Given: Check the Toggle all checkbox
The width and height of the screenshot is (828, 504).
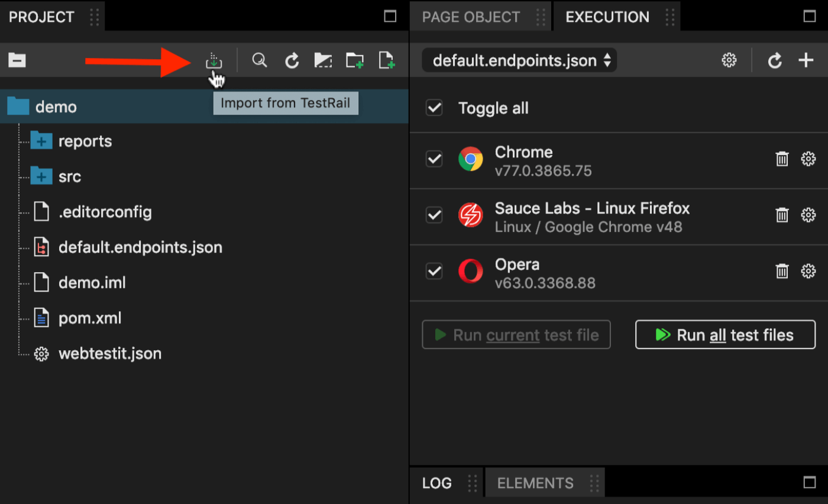Looking at the screenshot, I should [x=434, y=108].
